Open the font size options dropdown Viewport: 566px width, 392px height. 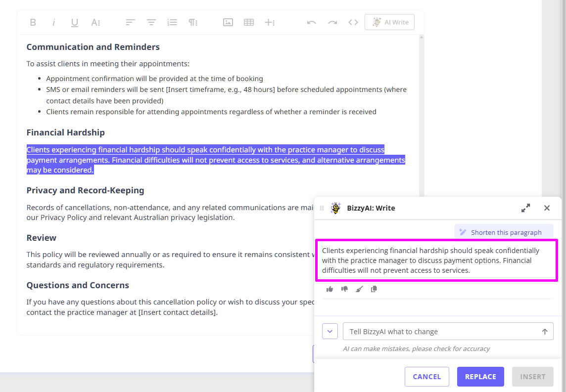[95, 22]
